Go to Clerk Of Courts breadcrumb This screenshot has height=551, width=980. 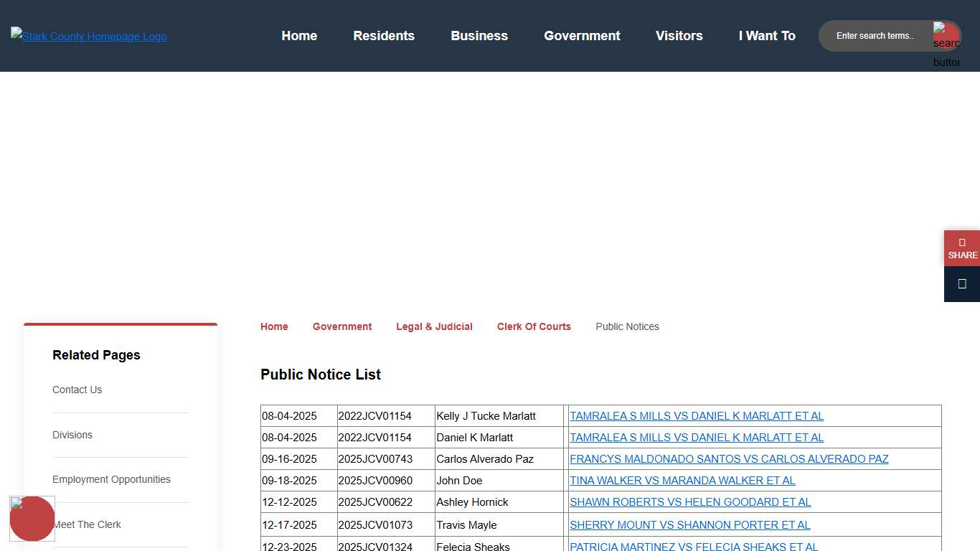tap(534, 326)
